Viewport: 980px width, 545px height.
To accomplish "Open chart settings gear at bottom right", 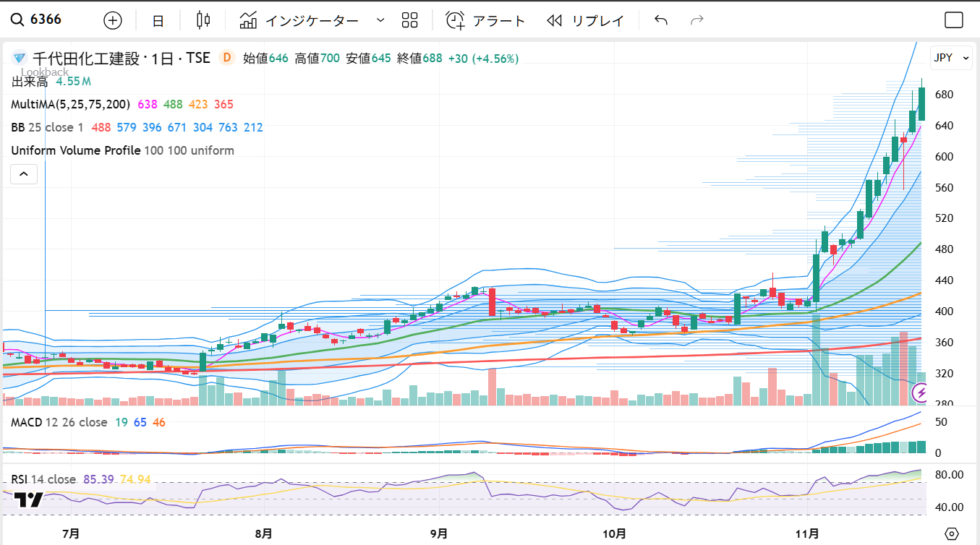I will (x=952, y=533).
